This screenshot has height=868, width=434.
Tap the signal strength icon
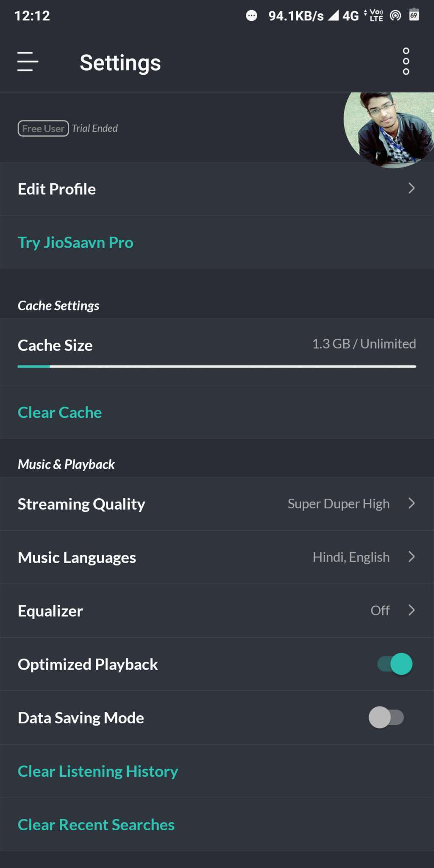pos(334,16)
